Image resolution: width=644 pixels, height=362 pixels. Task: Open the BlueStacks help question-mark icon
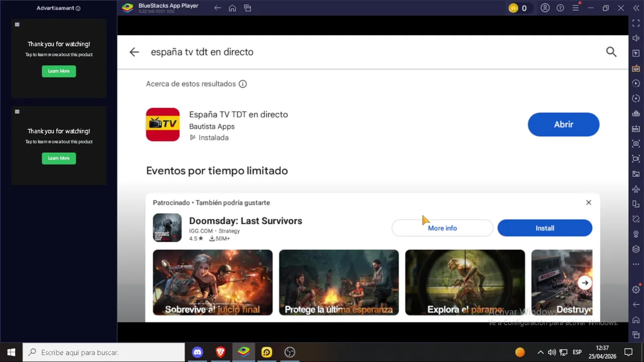pos(560,8)
